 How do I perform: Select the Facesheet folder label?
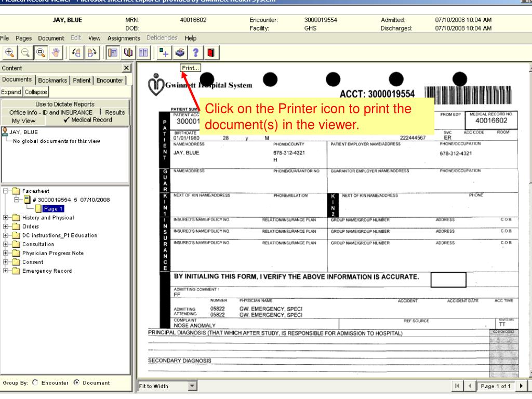click(36, 191)
